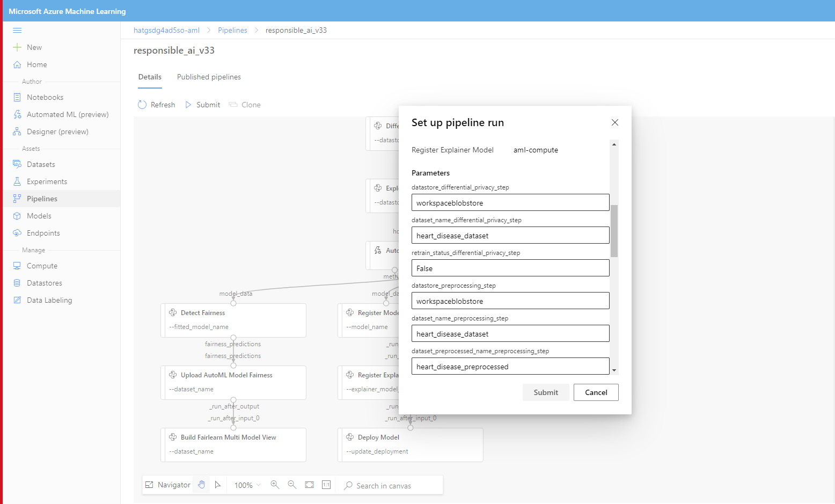Select Pipelines in the sidebar
Viewport: 835px width, 504px height.
pyautogui.click(x=61, y=199)
